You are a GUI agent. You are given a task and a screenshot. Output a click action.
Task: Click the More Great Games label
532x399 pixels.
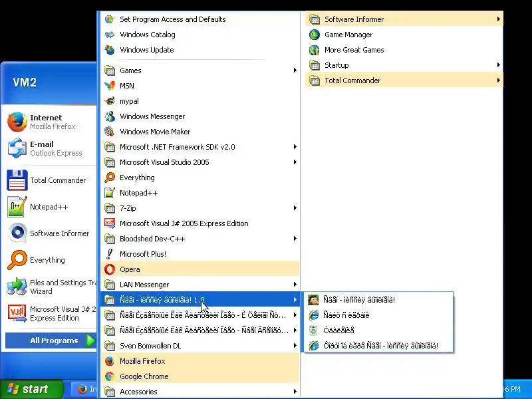[354, 50]
